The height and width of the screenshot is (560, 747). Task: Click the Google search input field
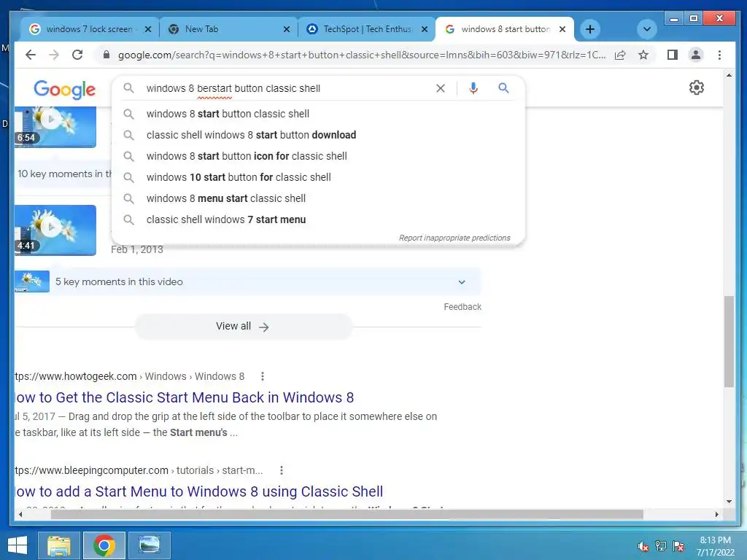click(286, 88)
